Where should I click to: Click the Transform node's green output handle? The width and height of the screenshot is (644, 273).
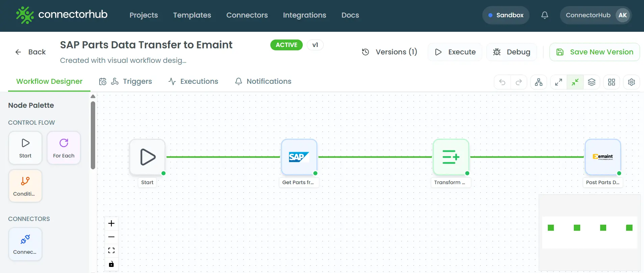tap(467, 173)
